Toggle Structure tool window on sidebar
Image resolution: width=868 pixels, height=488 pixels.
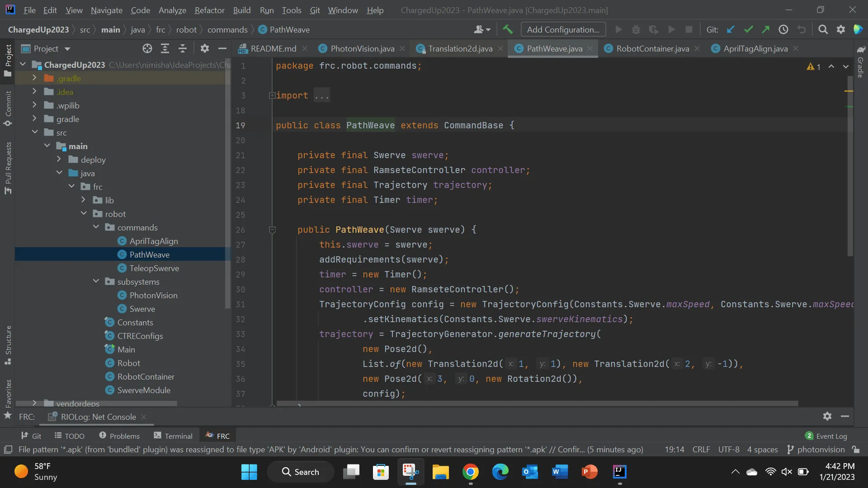click(x=8, y=345)
